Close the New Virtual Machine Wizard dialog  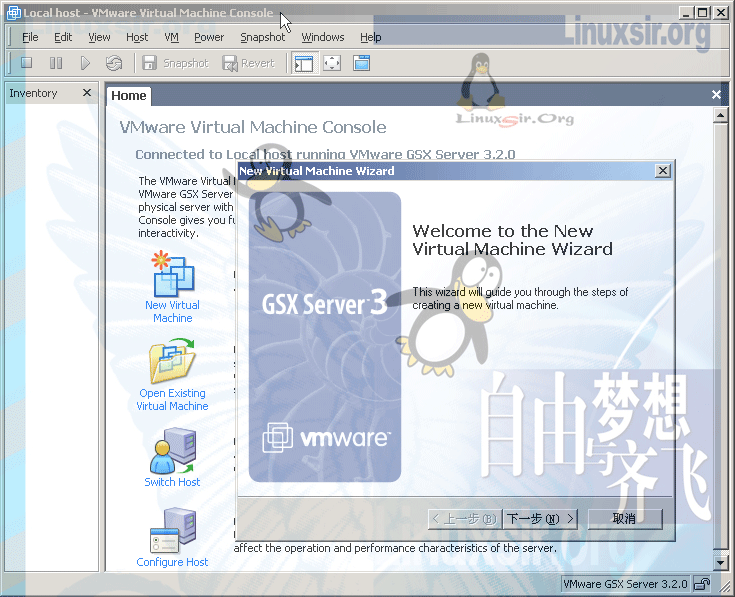[663, 171]
